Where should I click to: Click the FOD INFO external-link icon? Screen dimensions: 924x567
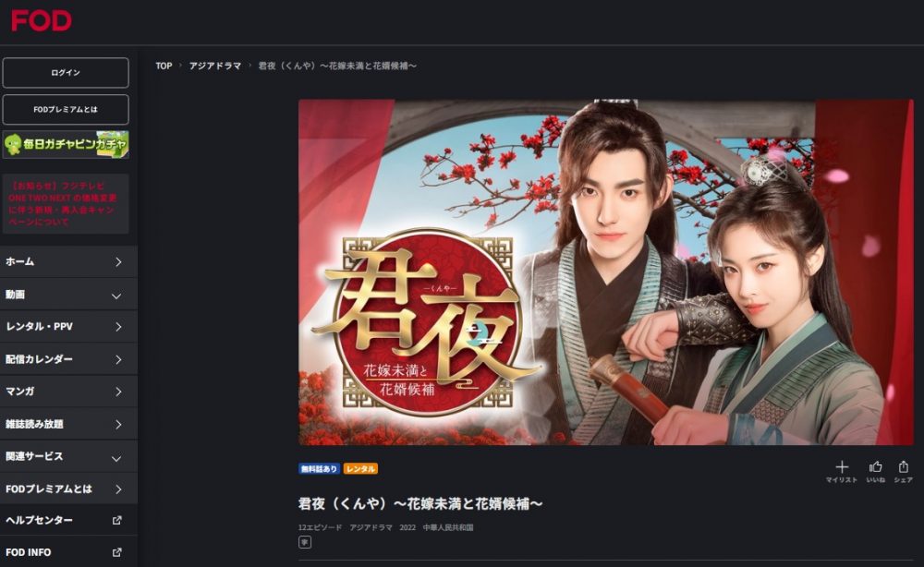(x=116, y=552)
